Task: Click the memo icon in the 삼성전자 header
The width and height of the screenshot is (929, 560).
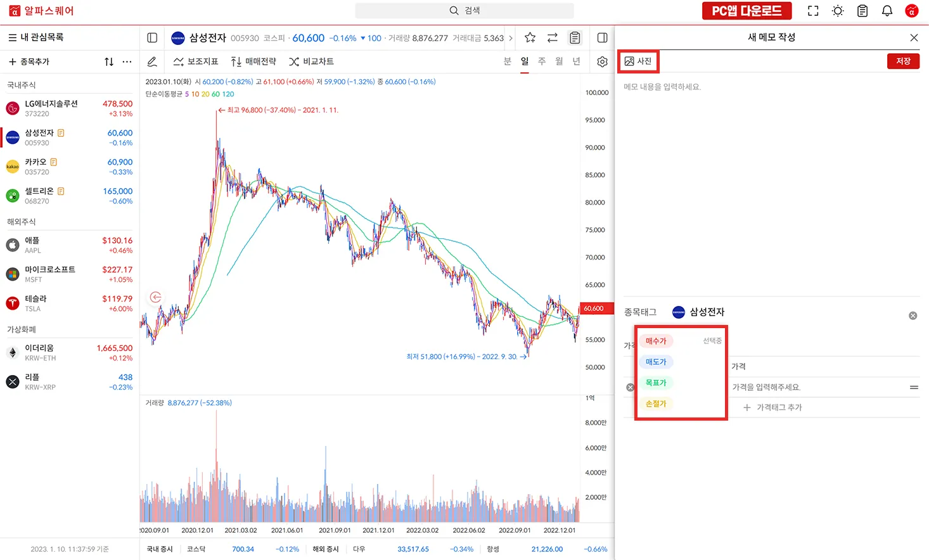Action: 575,38
